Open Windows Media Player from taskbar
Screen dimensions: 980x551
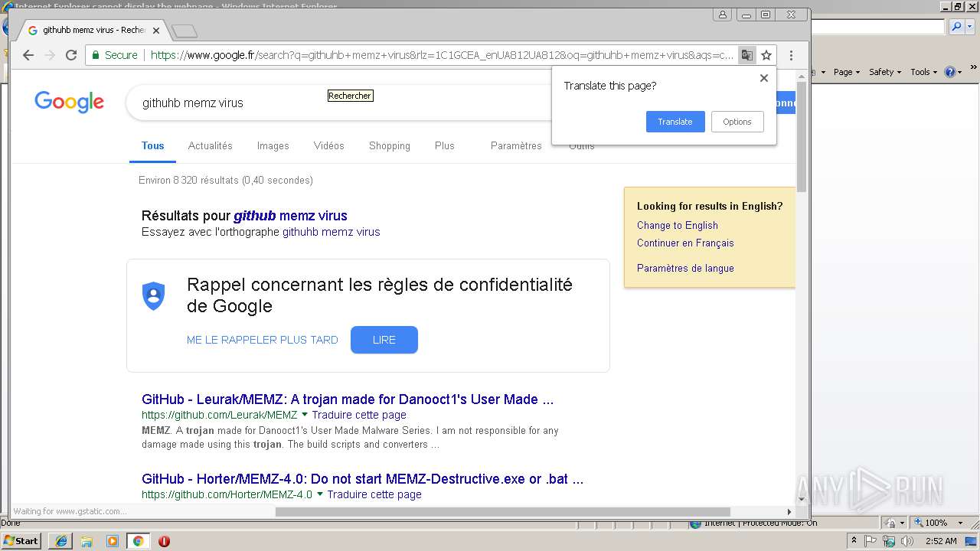[x=113, y=541]
